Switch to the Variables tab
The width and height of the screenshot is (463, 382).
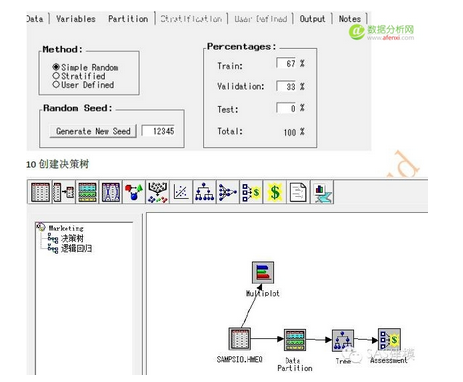coord(76,19)
